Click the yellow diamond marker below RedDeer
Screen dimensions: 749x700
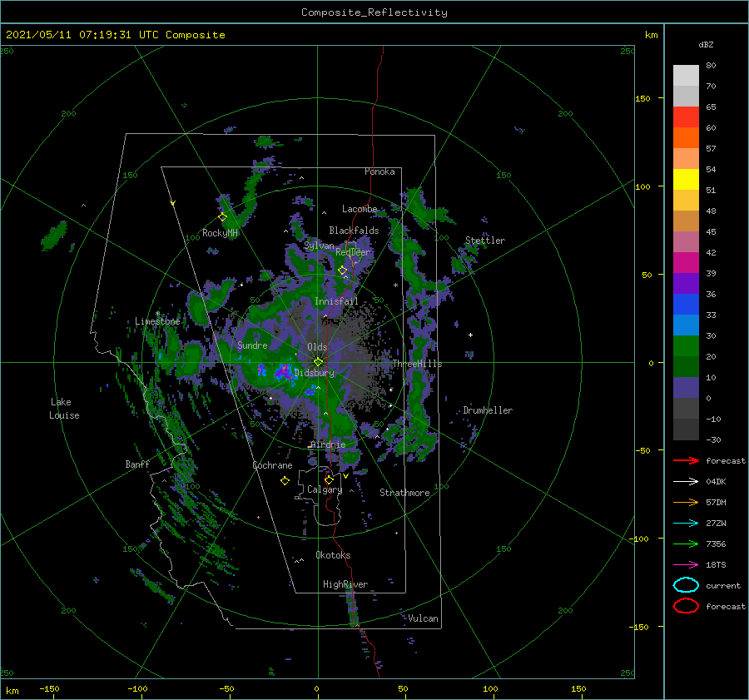[x=343, y=271]
